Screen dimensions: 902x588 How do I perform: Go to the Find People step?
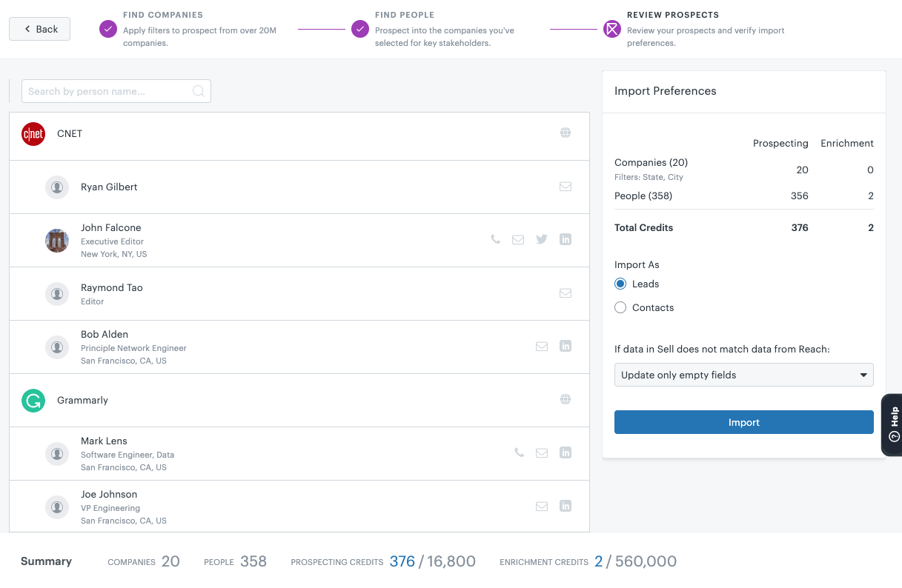click(360, 29)
